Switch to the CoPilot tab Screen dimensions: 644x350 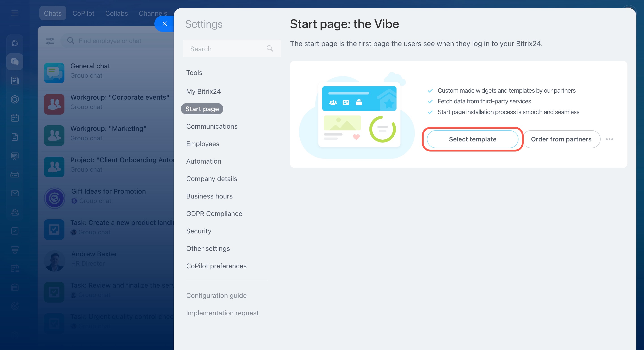tap(83, 13)
